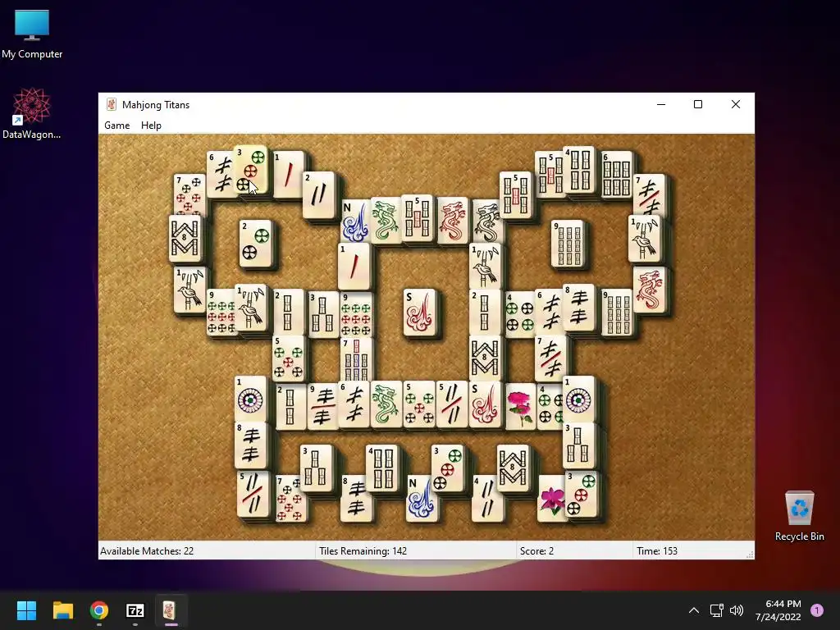The image size is (840, 630).
Task: Select the green dragon tile beside the 6 character tile
Action: (x=386, y=404)
